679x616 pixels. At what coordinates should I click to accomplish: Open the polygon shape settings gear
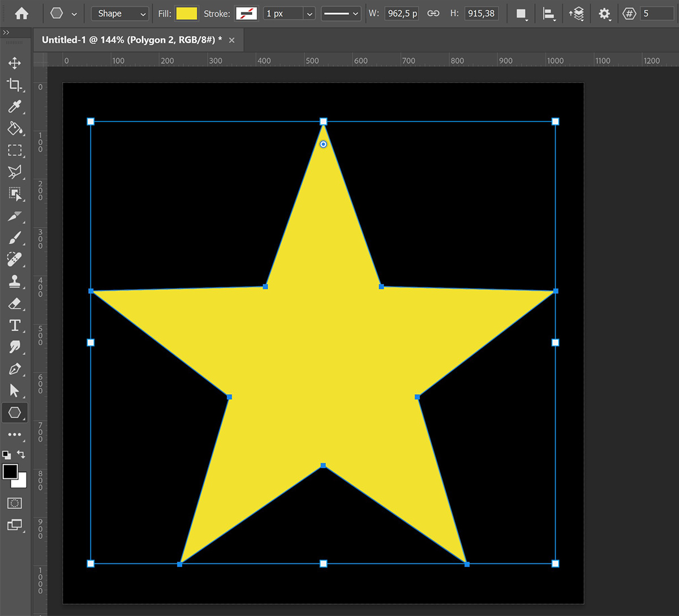[604, 12]
